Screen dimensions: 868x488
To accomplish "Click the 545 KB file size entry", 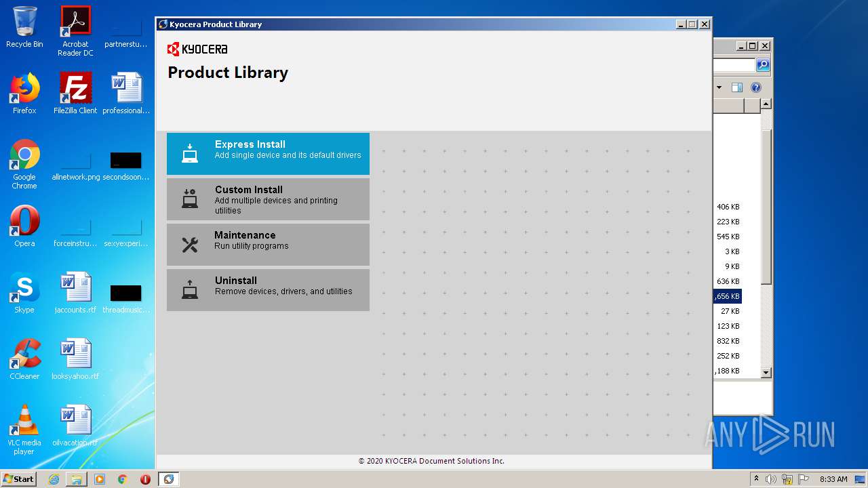I will [728, 237].
